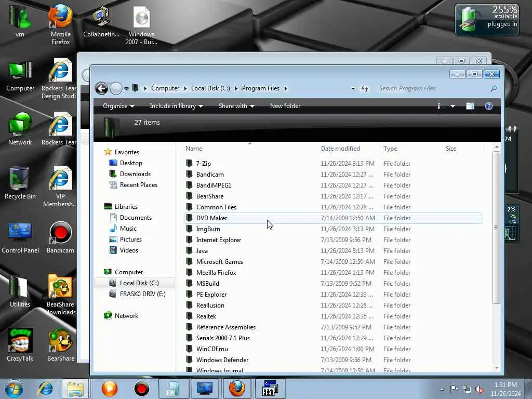Select the Windows Defender folder
The height and width of the screenshot is (399, 532).
[222, 360]
